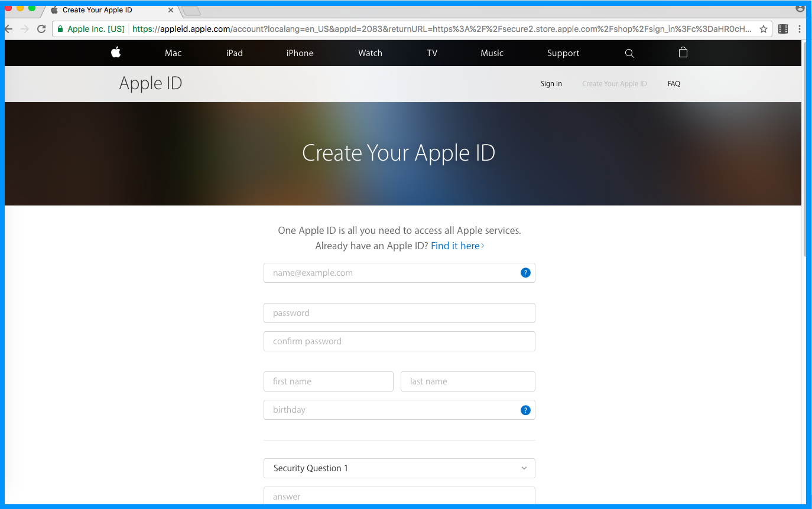Open the TV menu item
This screenshot has height=509, width=812.
pos(432,53)
